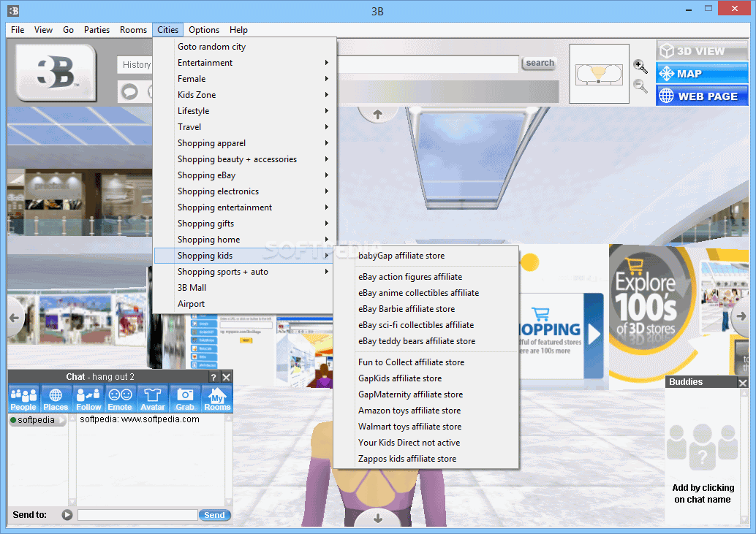Open the Options menu
756x534 pixels.
pos(204,30)
